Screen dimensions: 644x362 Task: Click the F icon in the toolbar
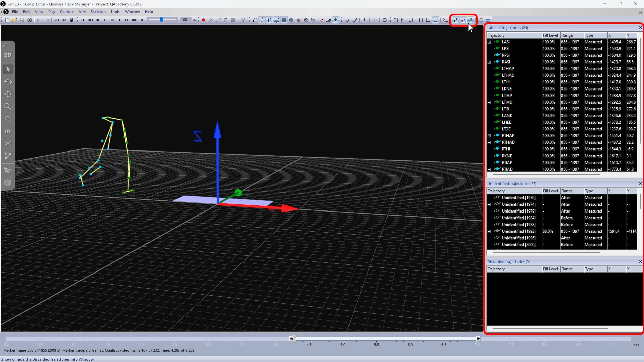click(x=226, y=20)
